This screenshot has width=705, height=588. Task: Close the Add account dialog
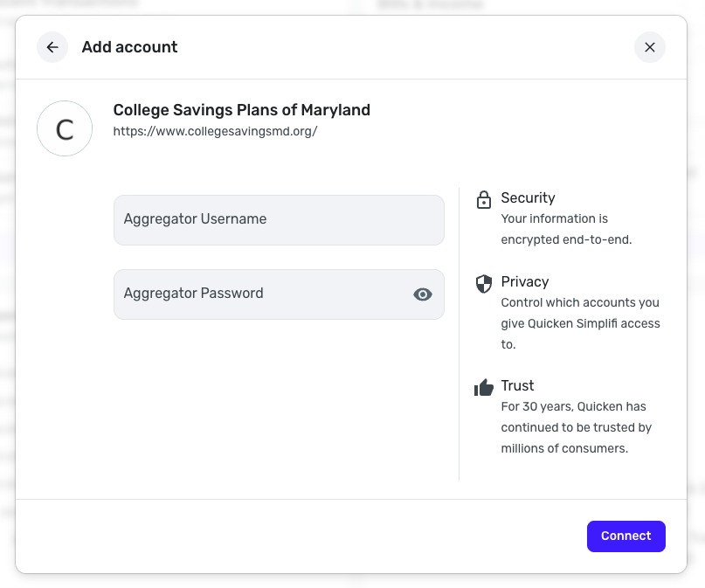(649, 47)
